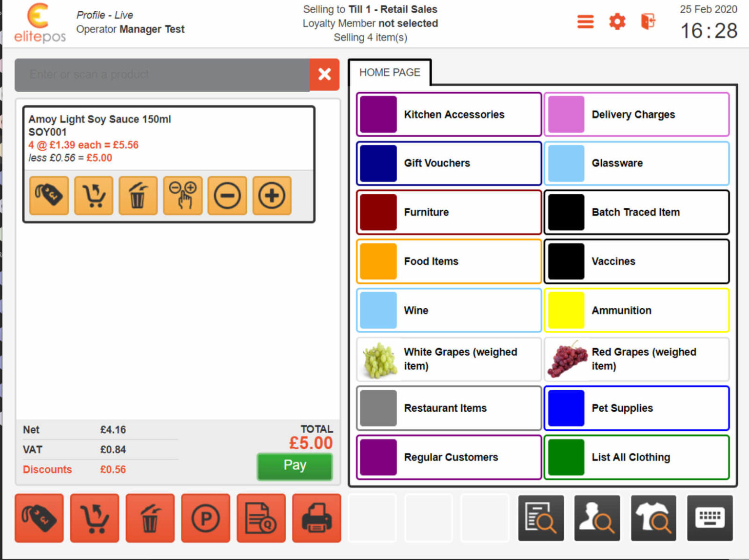Choose the Gift Vouchers category
This screenshot has width=749, height=560.
click(449, 163)
